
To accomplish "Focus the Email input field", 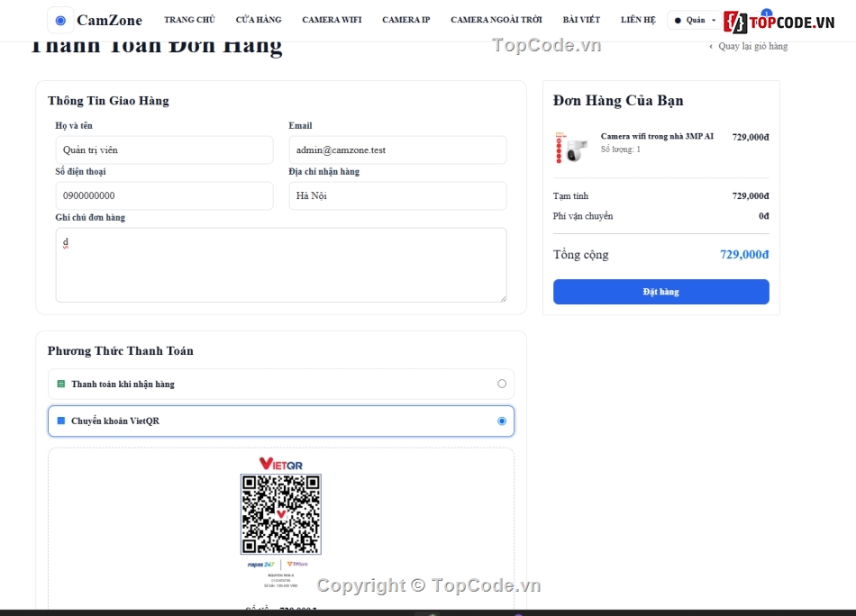I will (x=397, y=150).
